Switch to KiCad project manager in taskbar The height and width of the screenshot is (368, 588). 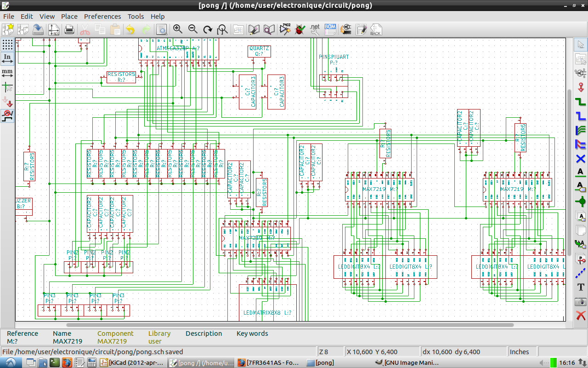point(131,362)
